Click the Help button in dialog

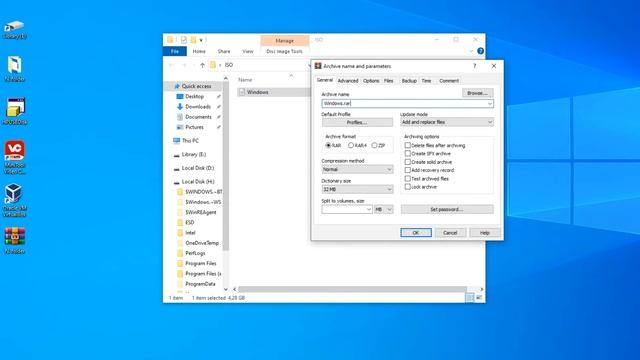tap(484, 233)
